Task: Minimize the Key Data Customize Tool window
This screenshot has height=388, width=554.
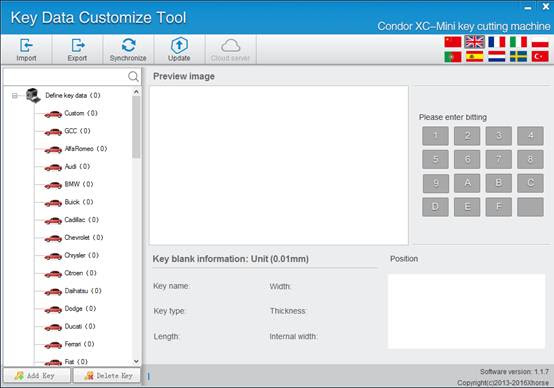Action: click(x=528, y=7)
